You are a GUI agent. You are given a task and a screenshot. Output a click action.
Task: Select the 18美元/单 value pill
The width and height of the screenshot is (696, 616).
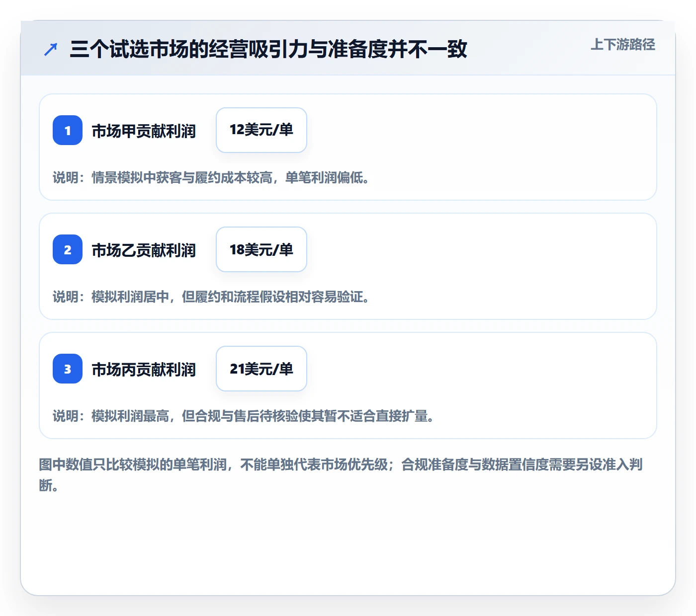[261, 249]
